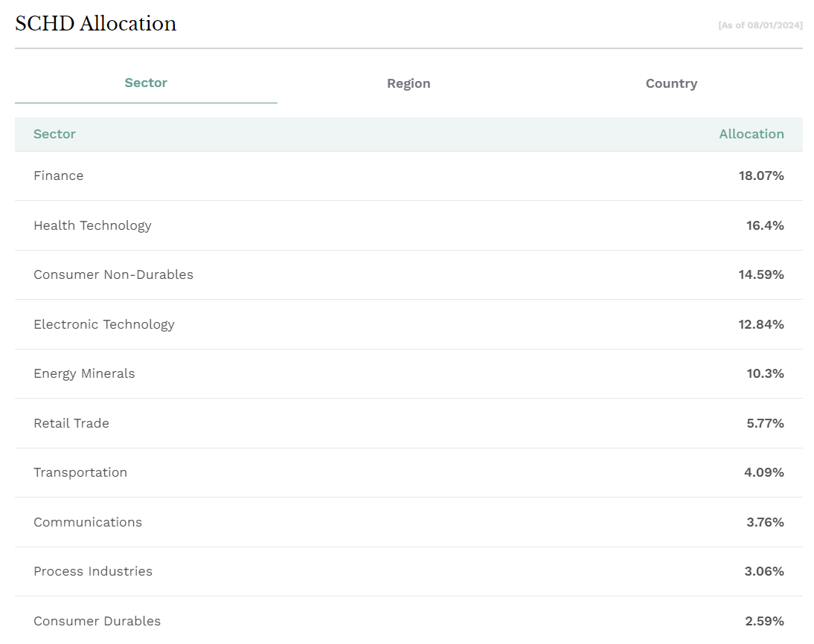Click the 14.59% allocation value

coord(761,274)
